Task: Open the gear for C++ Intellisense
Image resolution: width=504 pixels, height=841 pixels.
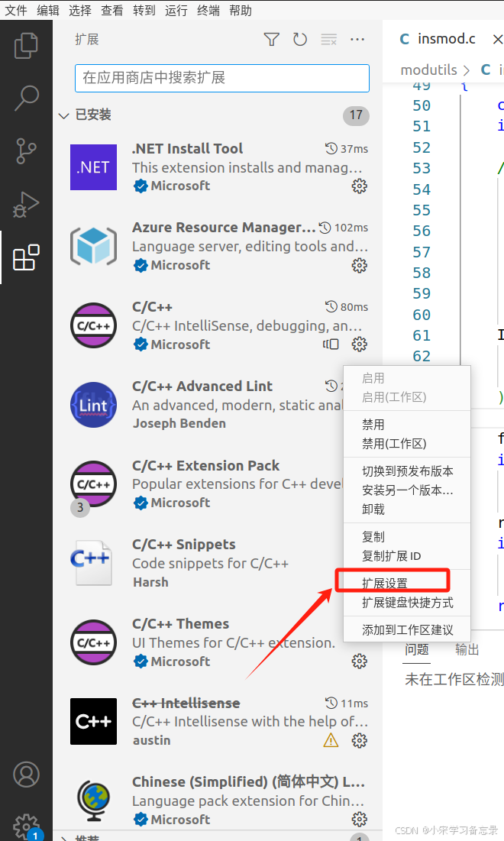Action: tap(359, 741)
